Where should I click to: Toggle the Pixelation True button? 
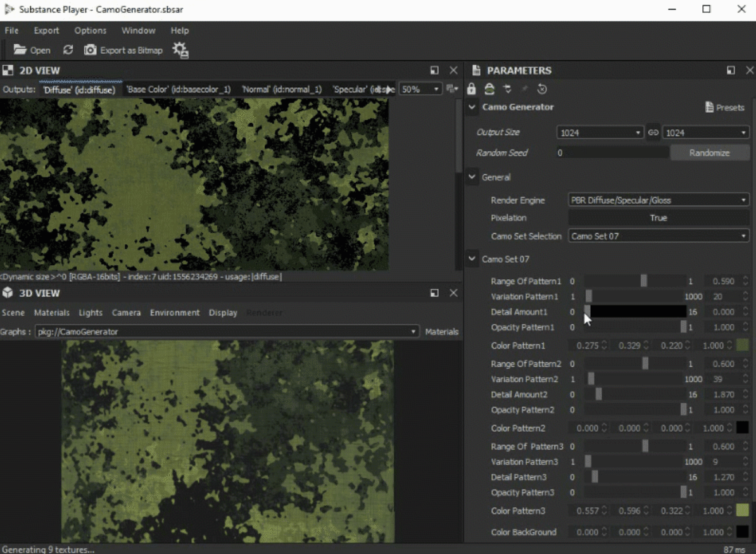pos(658,218)
